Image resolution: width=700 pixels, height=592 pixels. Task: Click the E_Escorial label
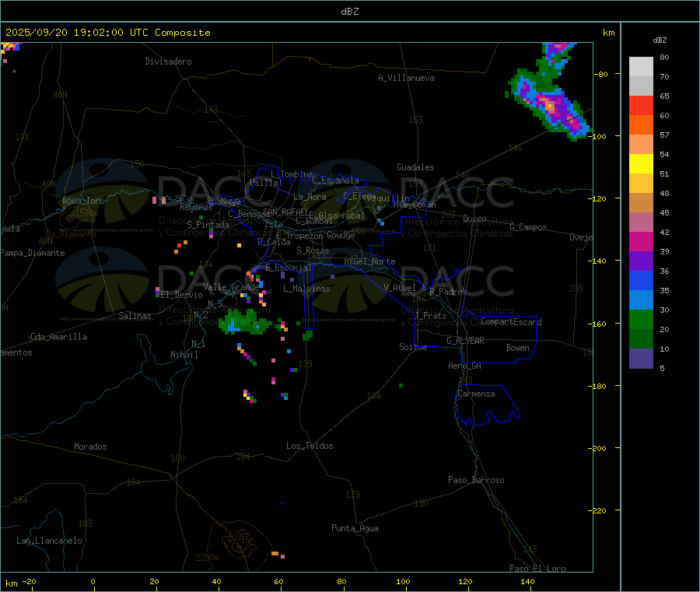(x=289, y=268)
